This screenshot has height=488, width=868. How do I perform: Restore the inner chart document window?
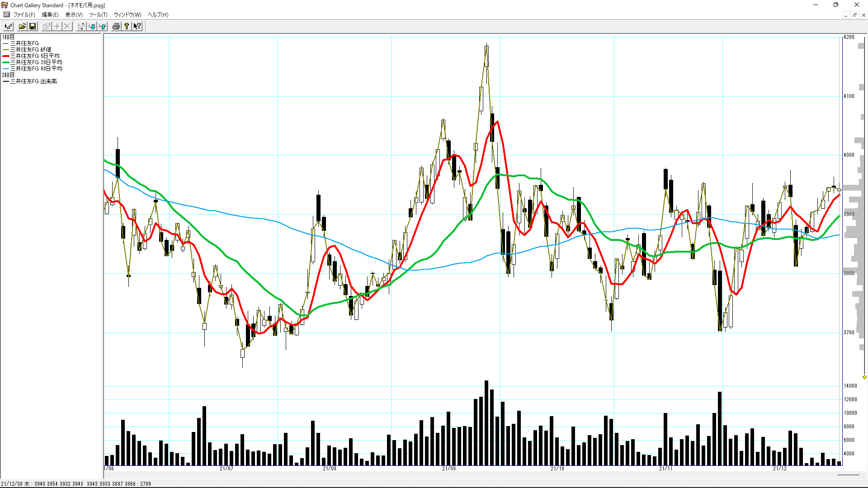tap(854, 15)
